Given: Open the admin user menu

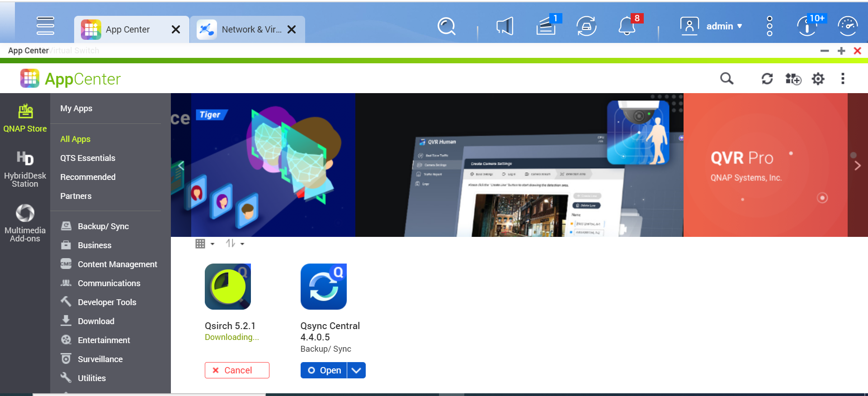Looking at the screenshot, I should point(724,26).
